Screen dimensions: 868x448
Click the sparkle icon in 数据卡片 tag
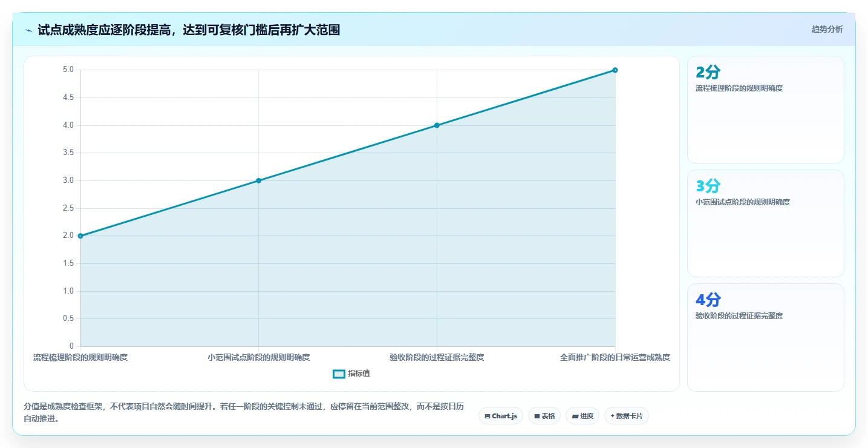tap(612, 416)
